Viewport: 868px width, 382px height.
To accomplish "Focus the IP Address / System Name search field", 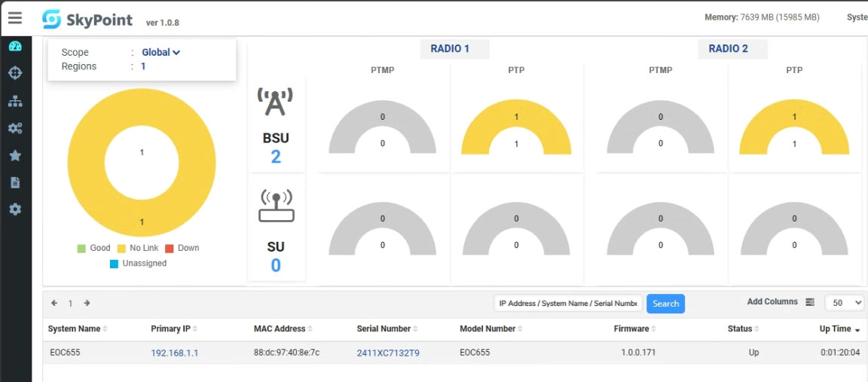I will (x=568, y=303).
